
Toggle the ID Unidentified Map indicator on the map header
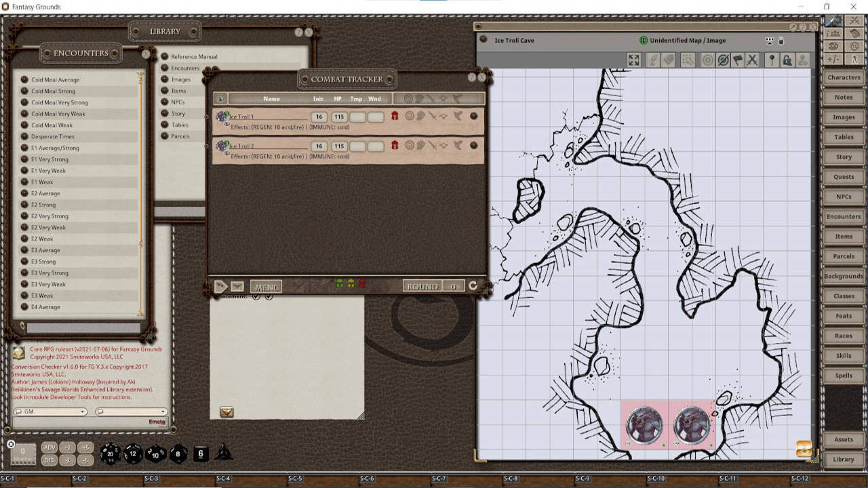644,40
